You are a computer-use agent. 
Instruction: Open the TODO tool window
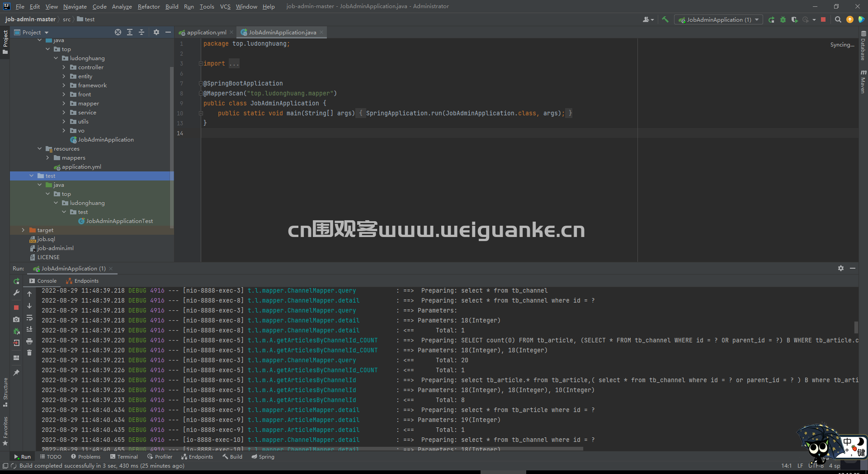[x=51, y=457]
